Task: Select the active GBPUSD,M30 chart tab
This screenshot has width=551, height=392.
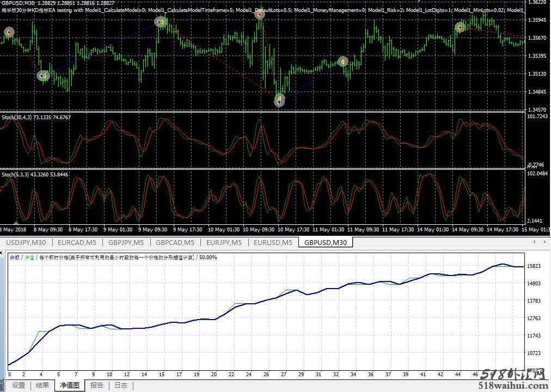Action: tap(326, 242)
